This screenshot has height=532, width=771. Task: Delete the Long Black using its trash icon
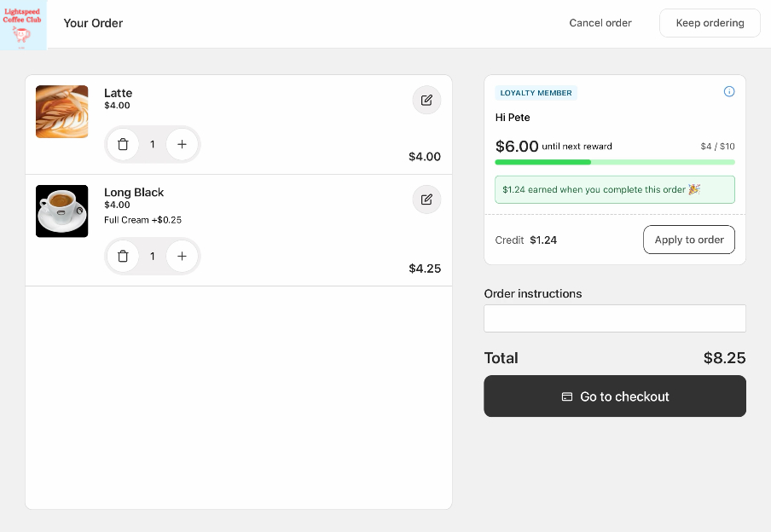[x=123, y=256]
